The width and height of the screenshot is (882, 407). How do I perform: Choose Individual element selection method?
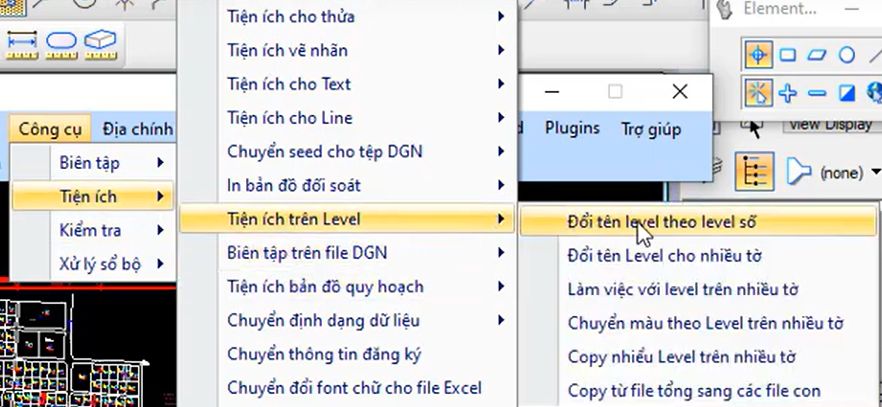(758, 55)
